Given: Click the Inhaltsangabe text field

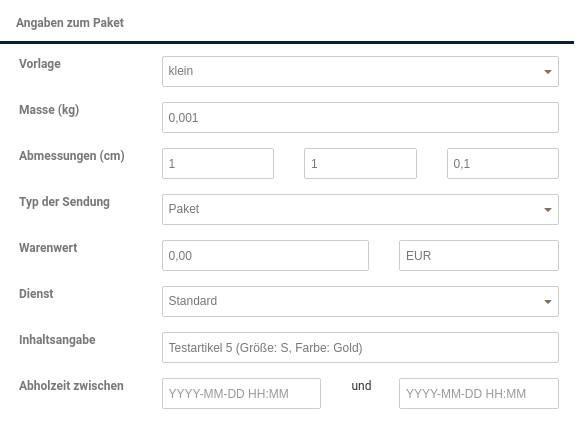Looking at the screenshot, I should [x=360, y=348].
